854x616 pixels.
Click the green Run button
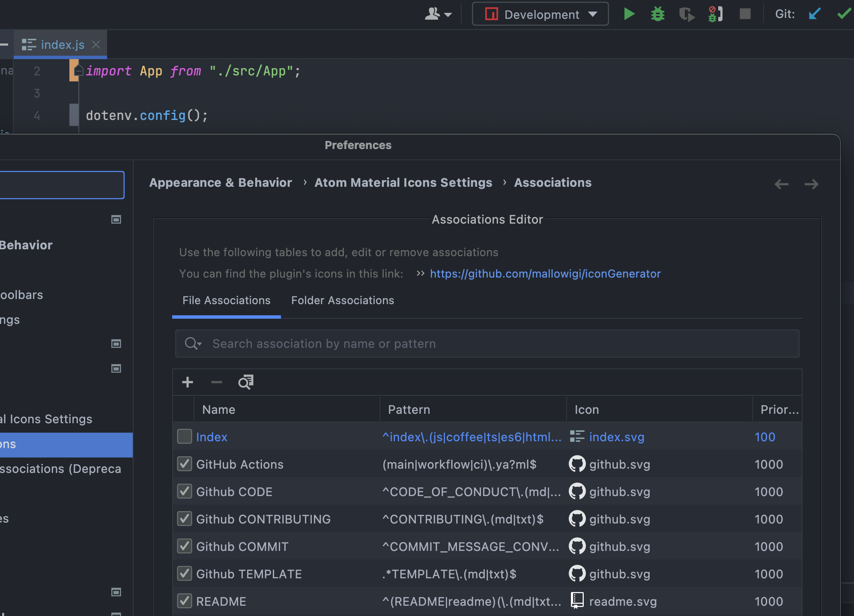(x=628, y=14)
